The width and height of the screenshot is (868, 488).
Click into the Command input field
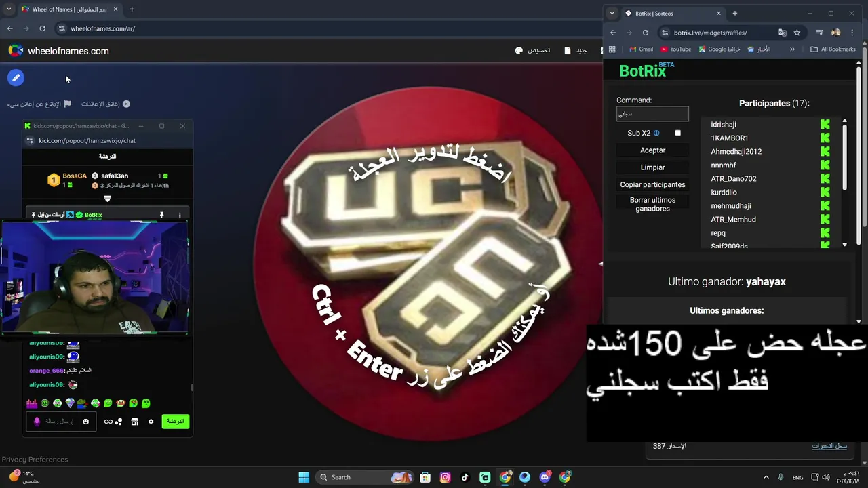click(652, 114)
